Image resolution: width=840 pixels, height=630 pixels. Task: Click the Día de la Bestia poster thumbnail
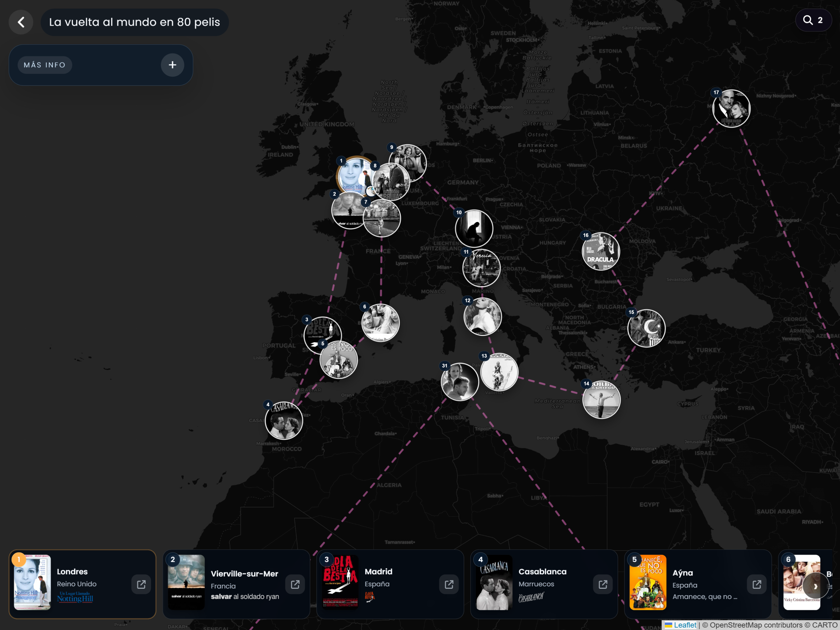(x=340, y=582)
